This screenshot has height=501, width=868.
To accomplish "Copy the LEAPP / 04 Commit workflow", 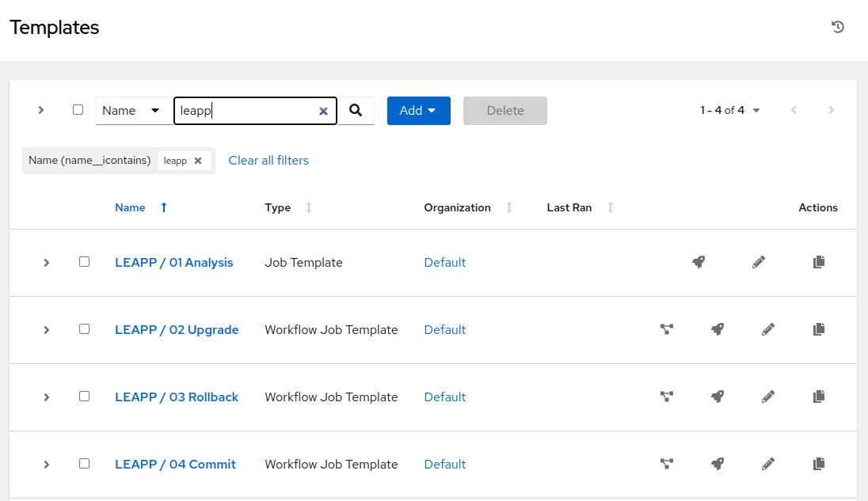I will click(x=819, y=464).
